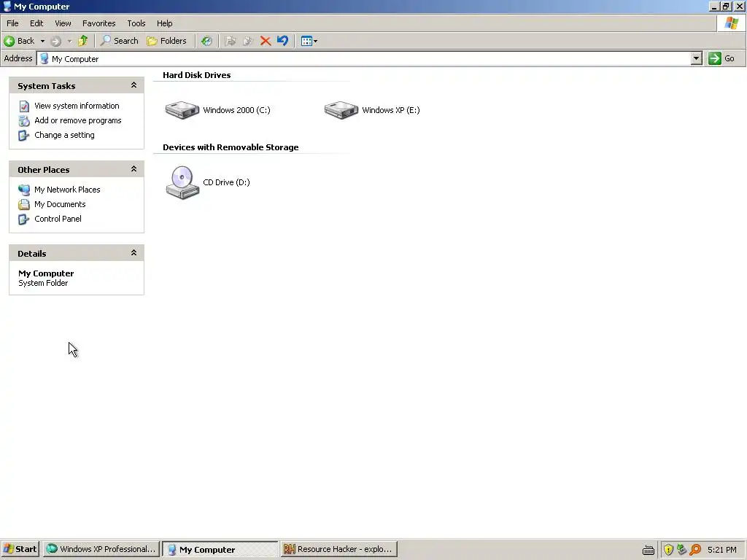The image size is (747, 560).
Task: Click the Start button
Action: point(20,549)
